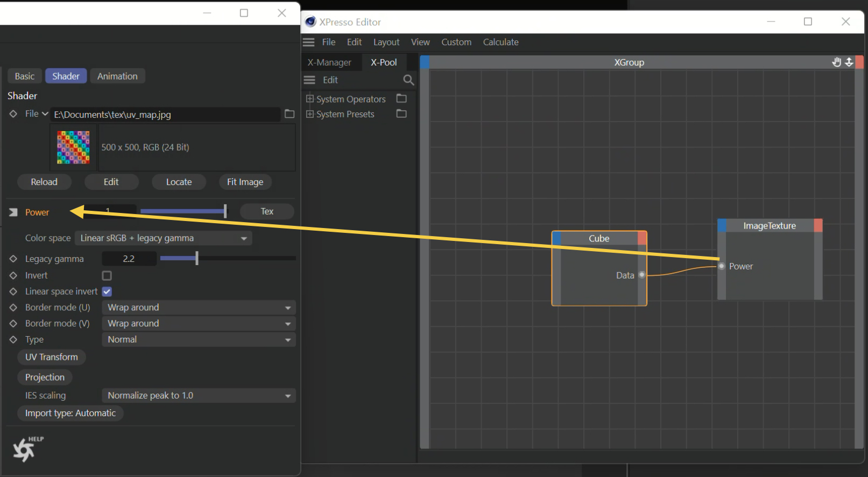The height and width of the screenshot is (477, 868).
Task: Click the Fit Image button
Action: (x=245, y=182)
